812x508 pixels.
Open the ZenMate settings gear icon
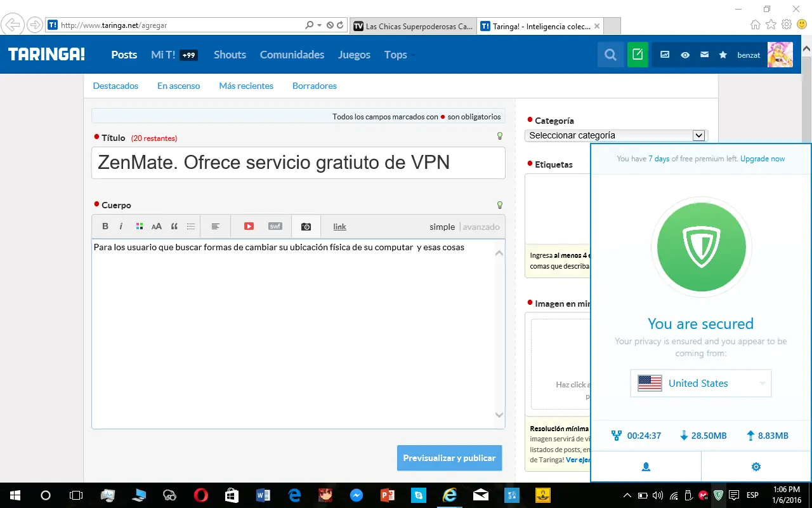point(756,467)
